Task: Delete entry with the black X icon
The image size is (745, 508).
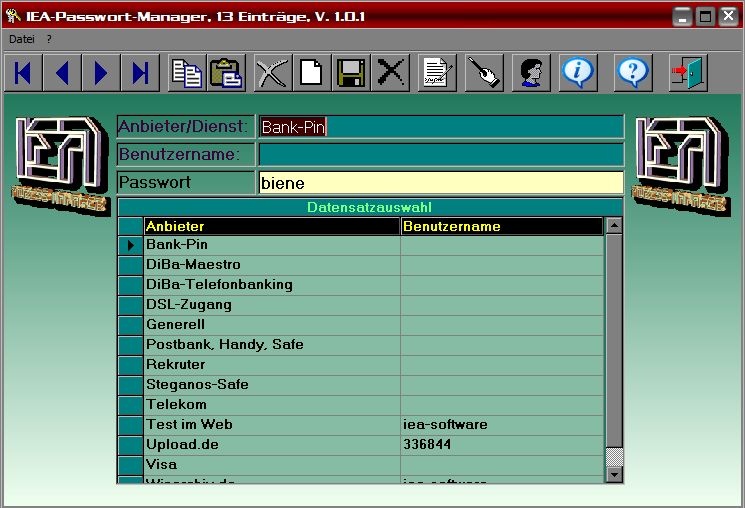Action: coord(391,73)
